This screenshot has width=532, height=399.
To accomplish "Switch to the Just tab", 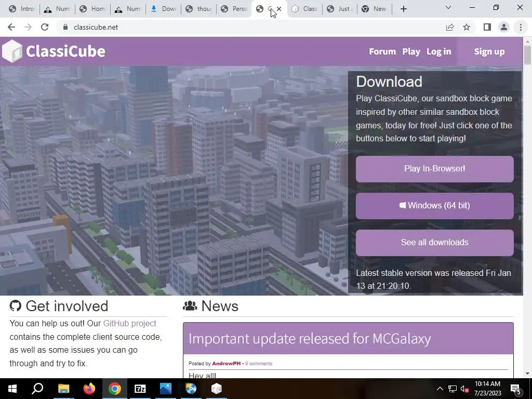I will (x=340, y=9).
